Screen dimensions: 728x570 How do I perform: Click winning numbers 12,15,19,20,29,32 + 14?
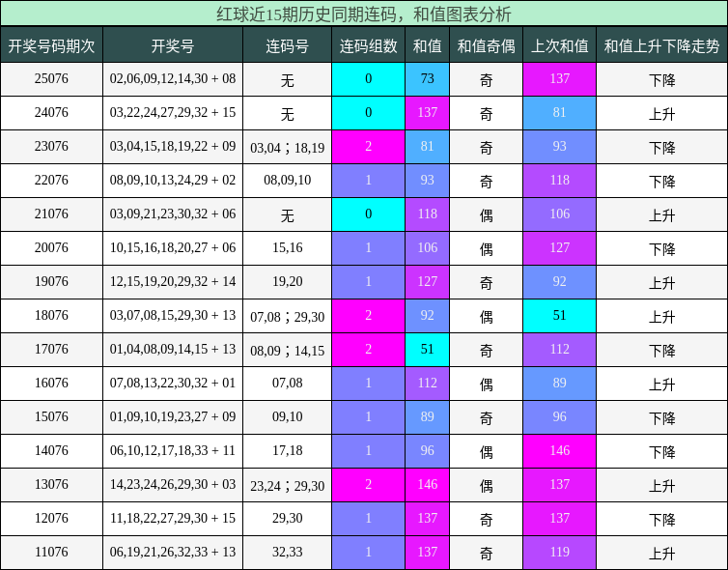point(173,282)
